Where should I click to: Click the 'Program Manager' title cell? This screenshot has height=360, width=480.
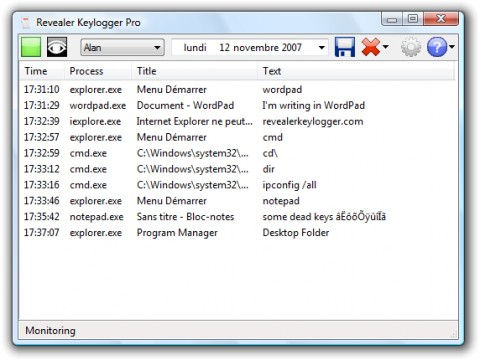click(x=177, y=233)
